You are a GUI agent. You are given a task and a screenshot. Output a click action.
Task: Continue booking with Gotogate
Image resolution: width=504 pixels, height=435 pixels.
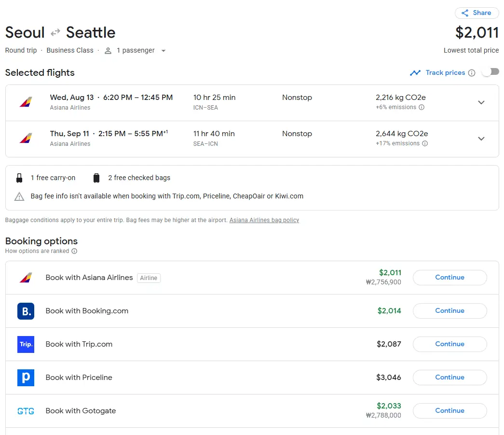point(450,410)
